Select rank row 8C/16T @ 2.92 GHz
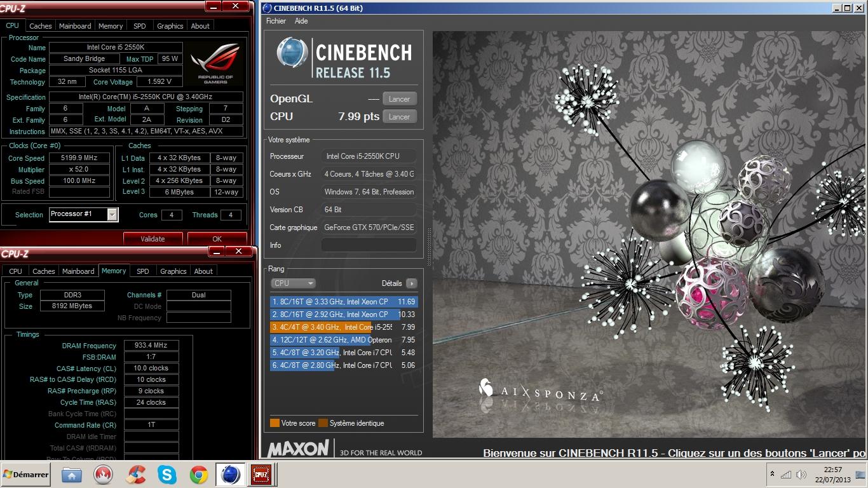The image size is (868, 488). pos(344,315)
